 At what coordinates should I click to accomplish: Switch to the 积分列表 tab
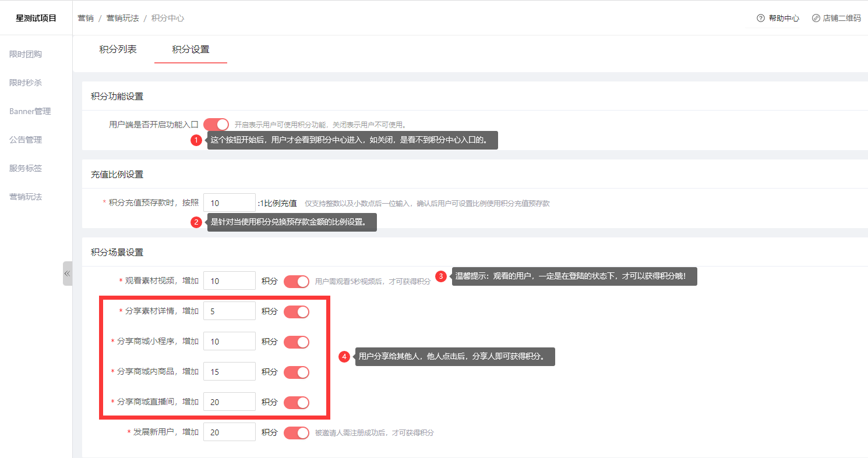point(118,49)
